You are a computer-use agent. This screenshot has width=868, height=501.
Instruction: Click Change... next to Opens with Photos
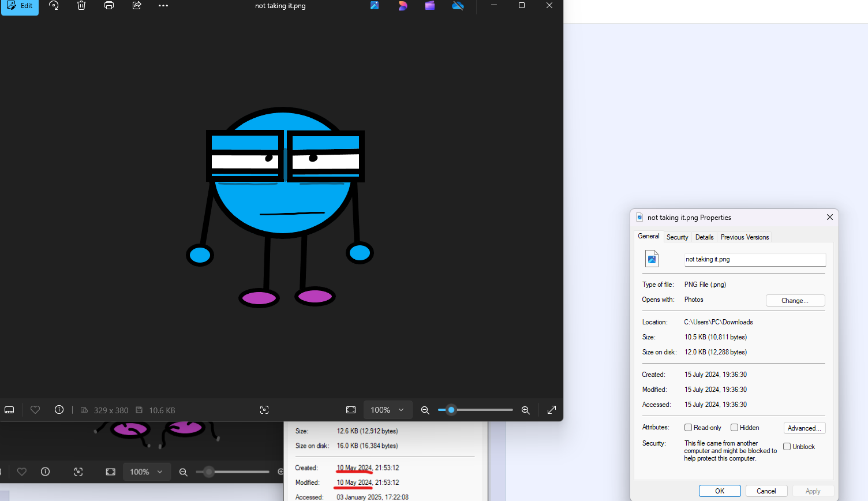795,301
